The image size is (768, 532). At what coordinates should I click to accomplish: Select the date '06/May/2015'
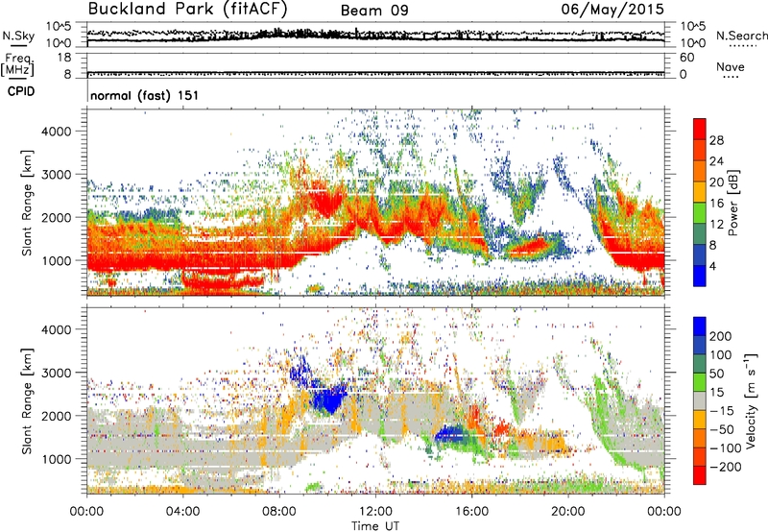tap(612, 9)
